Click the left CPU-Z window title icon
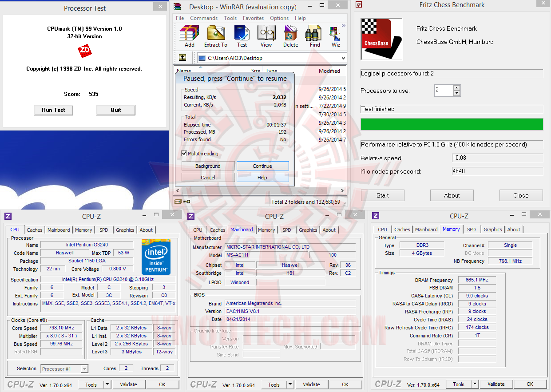The image size is (551, 392). [8, 216]
